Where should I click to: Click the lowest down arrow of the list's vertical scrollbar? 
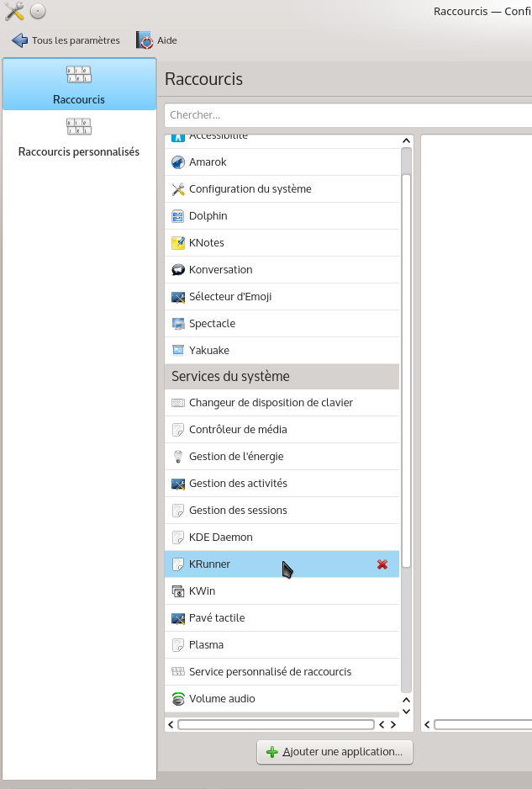pyautogui.click(x=406, y=712)
